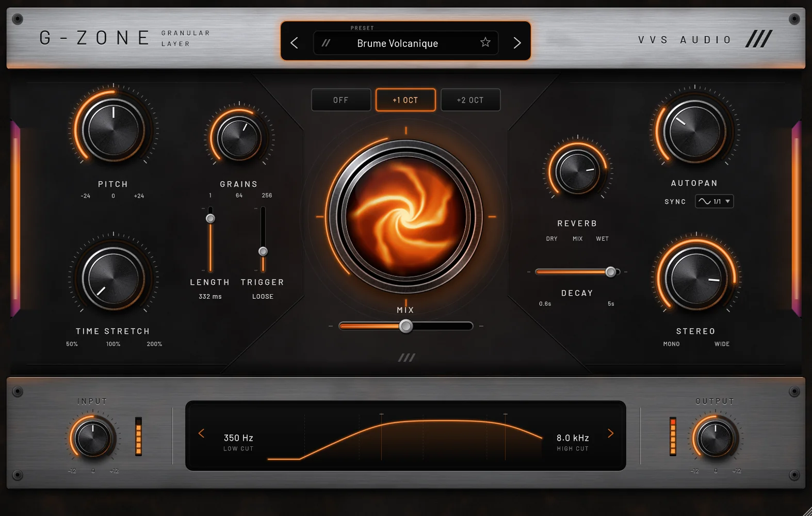Viewport: 812px width, 516px height.
Task: Click the Grains knob
Action: 239,138
